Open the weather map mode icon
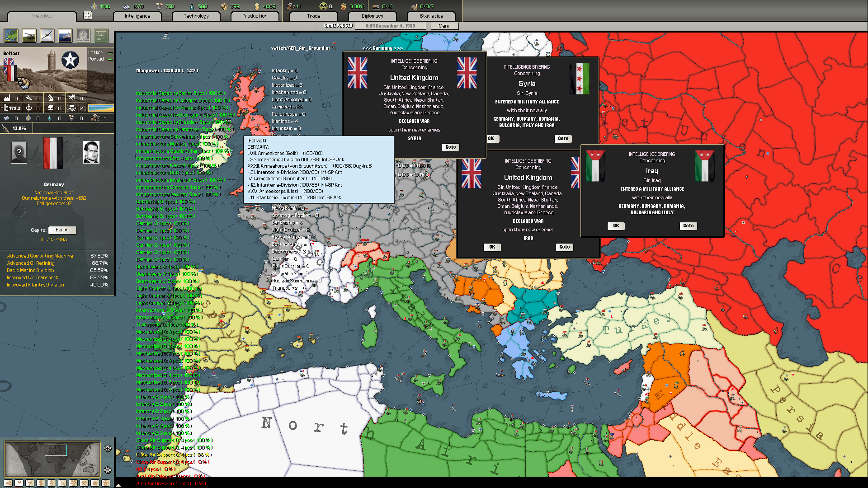This screenshot has width=868, height=488. (30, 483)
